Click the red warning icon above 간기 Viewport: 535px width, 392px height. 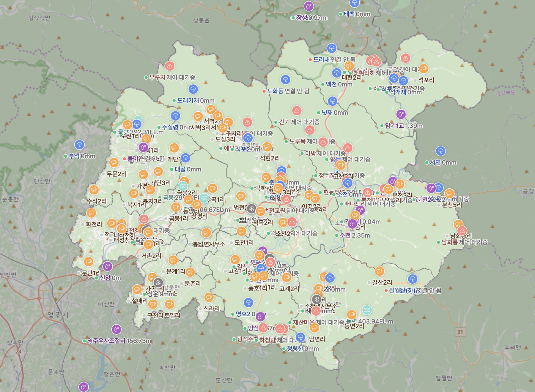tap(297, 110)
